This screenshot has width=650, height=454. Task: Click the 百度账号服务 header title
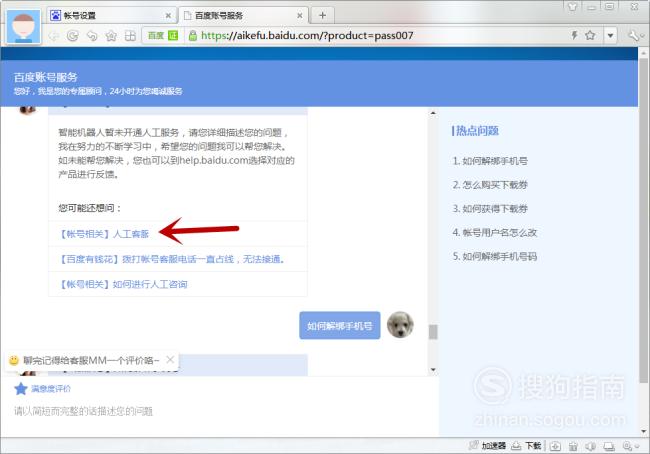(x=46, y=77)
